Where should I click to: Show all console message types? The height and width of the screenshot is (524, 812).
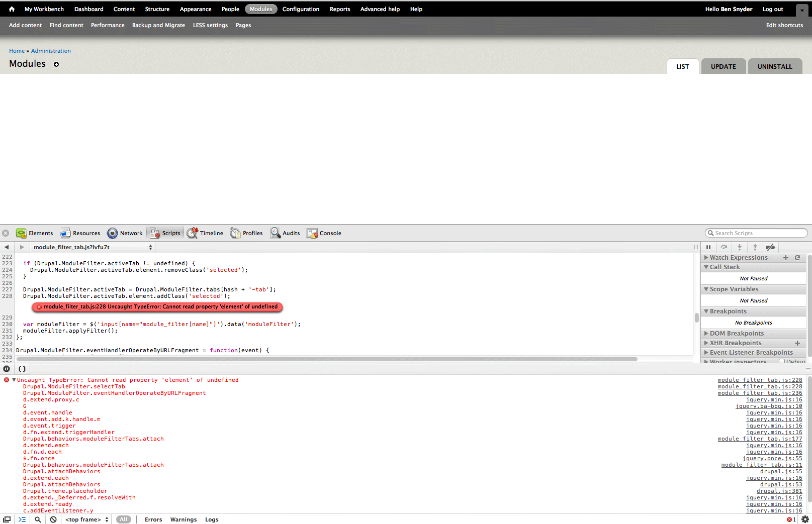pos(124,519)
